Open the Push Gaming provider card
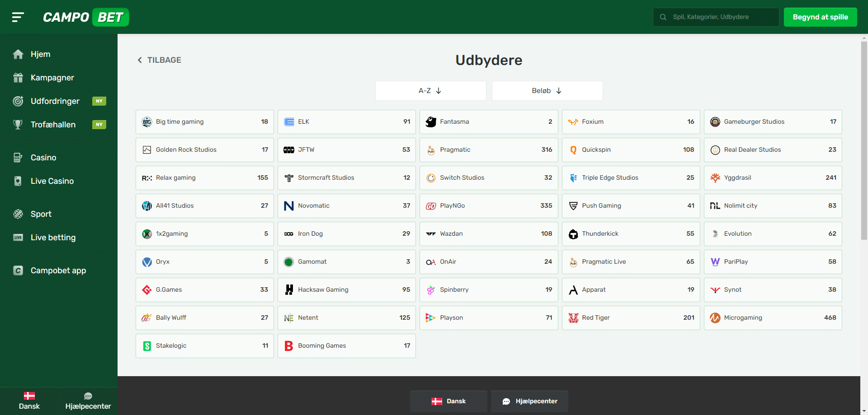This screenshot has width=868, height=415. (631, 206)
